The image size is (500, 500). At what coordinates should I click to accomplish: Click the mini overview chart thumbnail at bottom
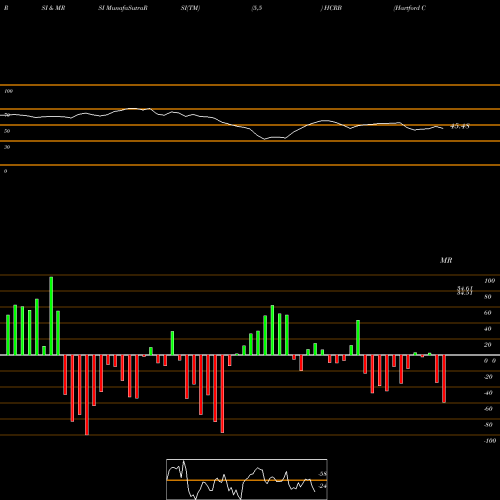pos(247,479)
